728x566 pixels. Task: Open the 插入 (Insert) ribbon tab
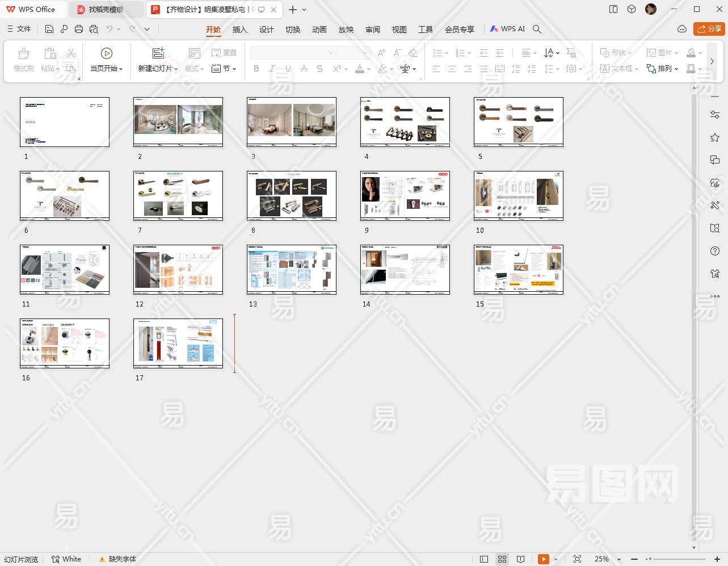click(x=239, y=30)
